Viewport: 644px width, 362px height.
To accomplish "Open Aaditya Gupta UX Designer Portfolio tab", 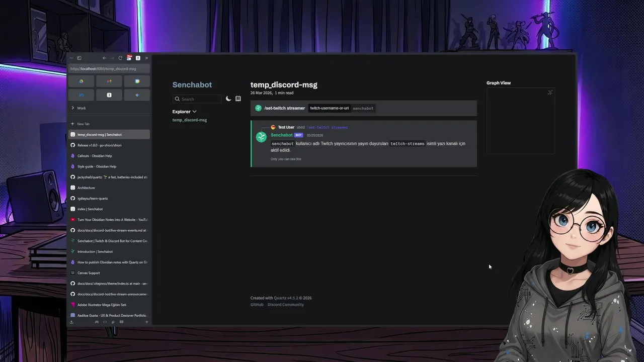I will [x=109, y=315].
